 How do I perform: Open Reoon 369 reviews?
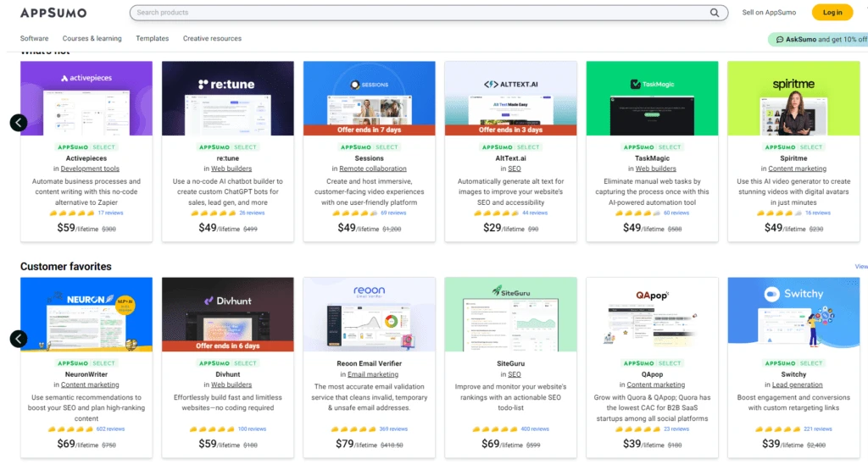[393, 429]
